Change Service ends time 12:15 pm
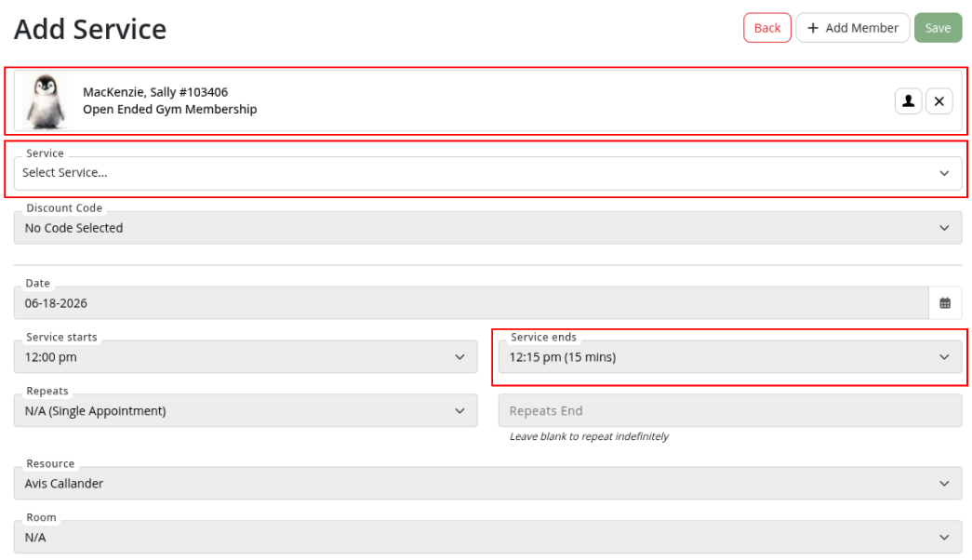 [x=729, y=357]
